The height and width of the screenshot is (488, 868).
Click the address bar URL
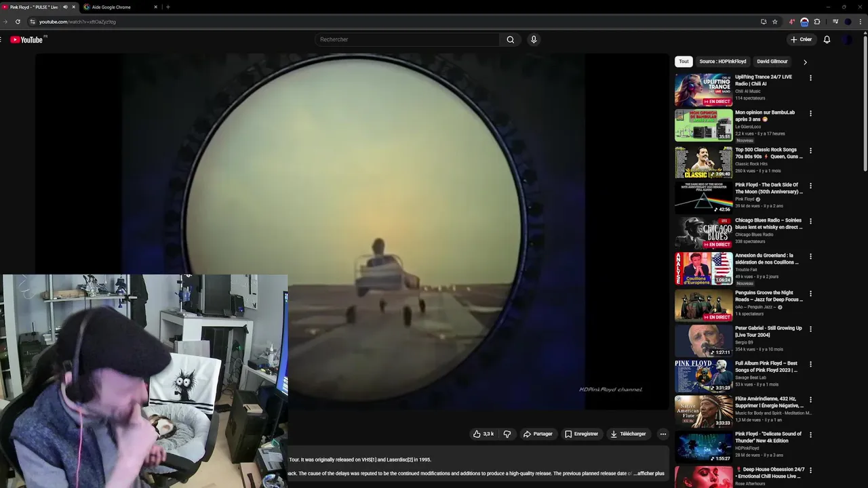77,22
